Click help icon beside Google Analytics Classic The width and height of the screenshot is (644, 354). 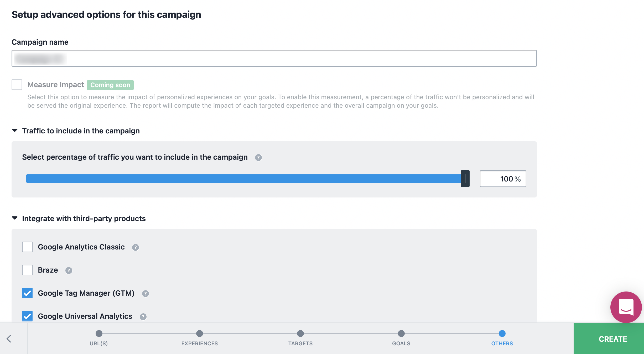click(136, 247)
